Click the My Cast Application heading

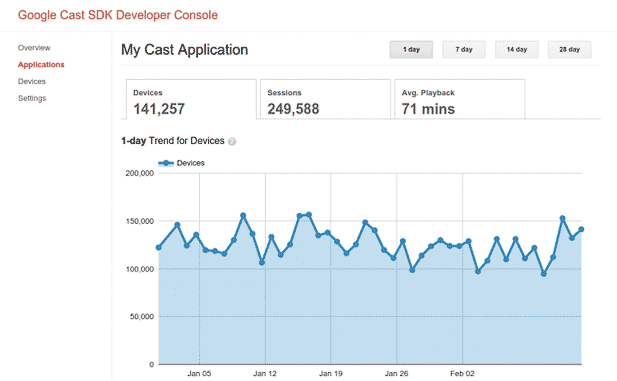pos(185,50)
